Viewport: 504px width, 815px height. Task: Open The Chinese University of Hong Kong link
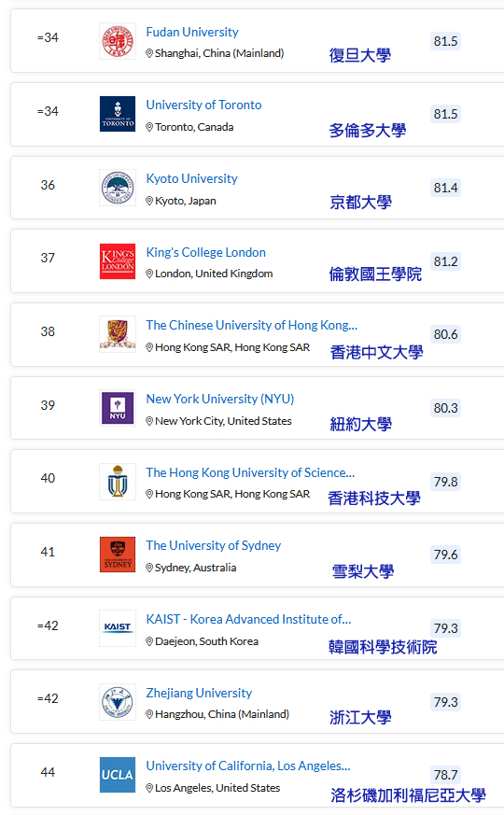click(251, 326)
